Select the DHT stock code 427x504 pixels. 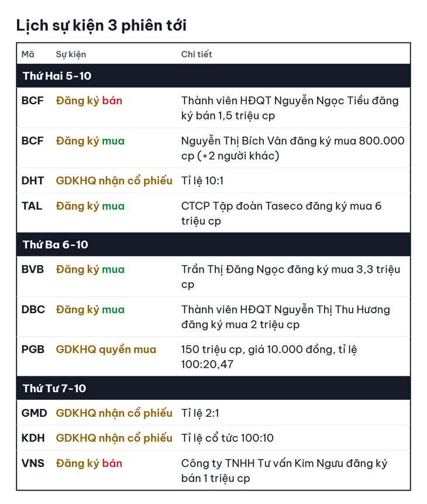pyautogui.click(x=32, y=181)
